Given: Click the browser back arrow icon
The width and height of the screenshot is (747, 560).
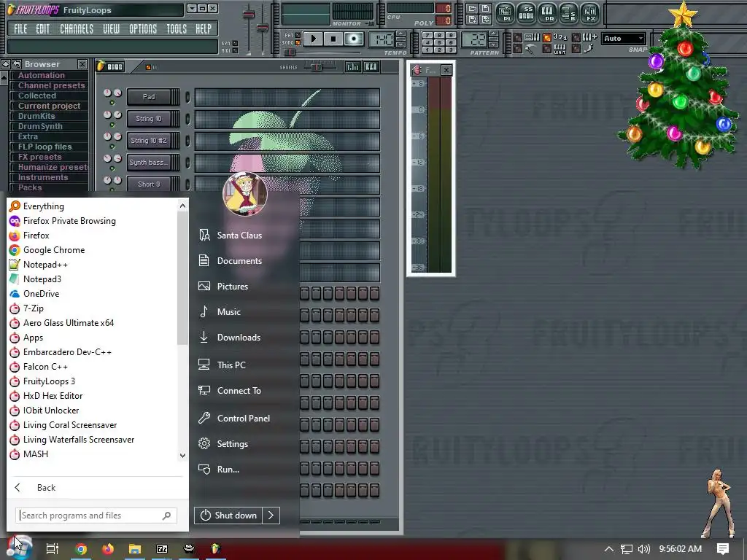Looking at the screenshot, I should coord(17,64).
